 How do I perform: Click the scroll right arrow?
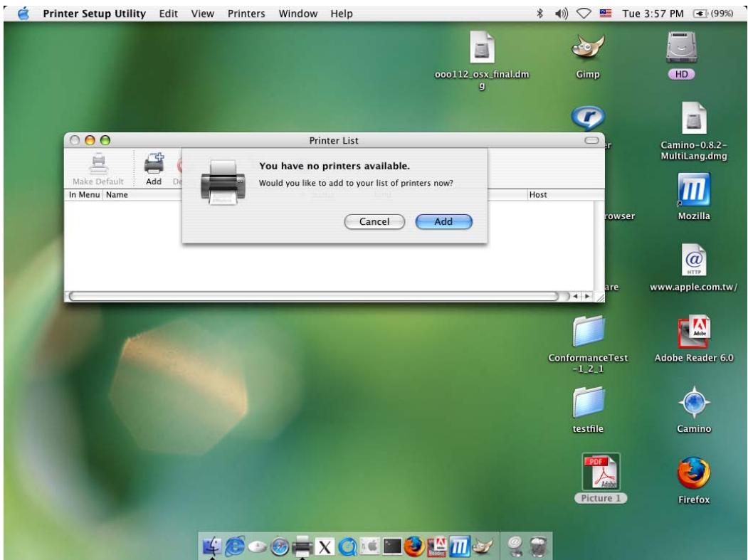[x=587, y=296]
